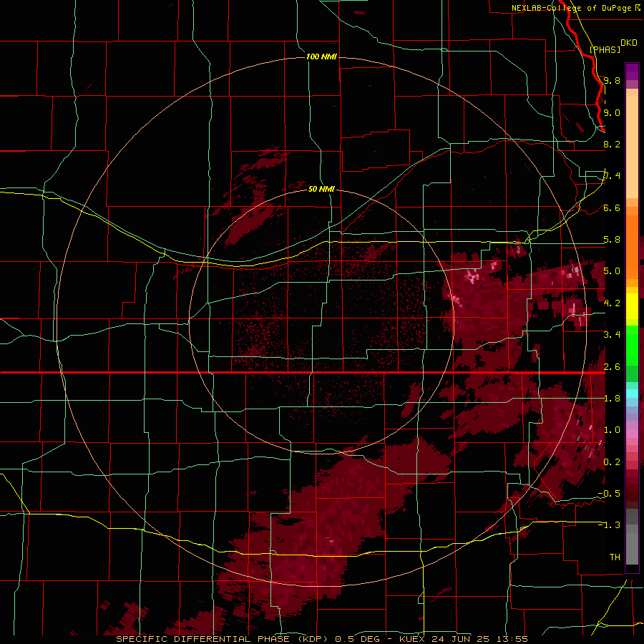Click the 50 NMI range ring label
The image size is (644, 644).
point(321,189)
